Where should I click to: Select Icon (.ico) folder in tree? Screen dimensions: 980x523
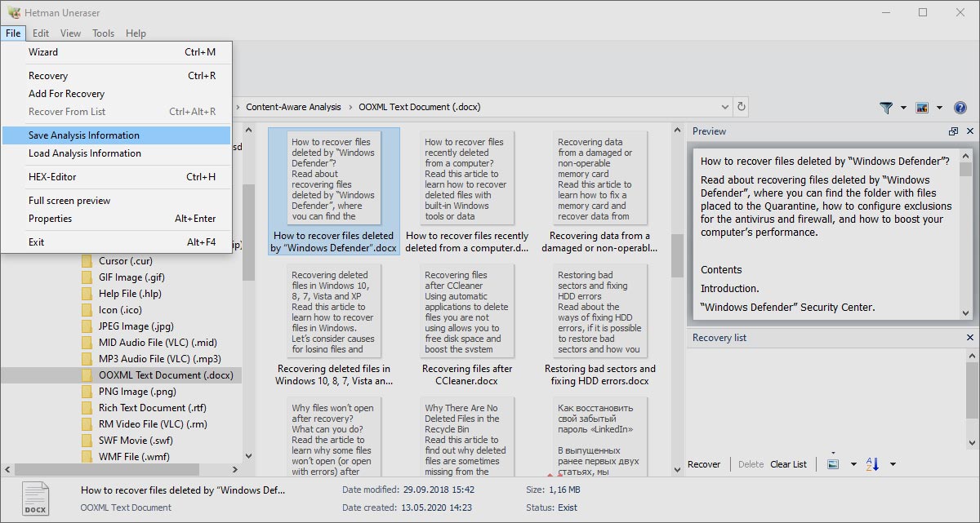[x=119, y=310]
